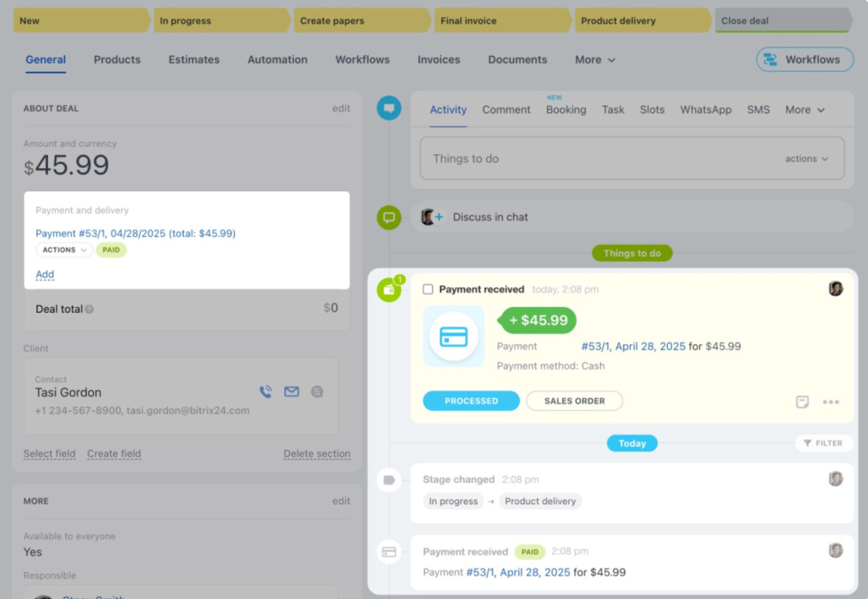The height and width of the screenshot is (599, 868).
Task: Switch to the Invoices tab
Action: click(438, 60)
